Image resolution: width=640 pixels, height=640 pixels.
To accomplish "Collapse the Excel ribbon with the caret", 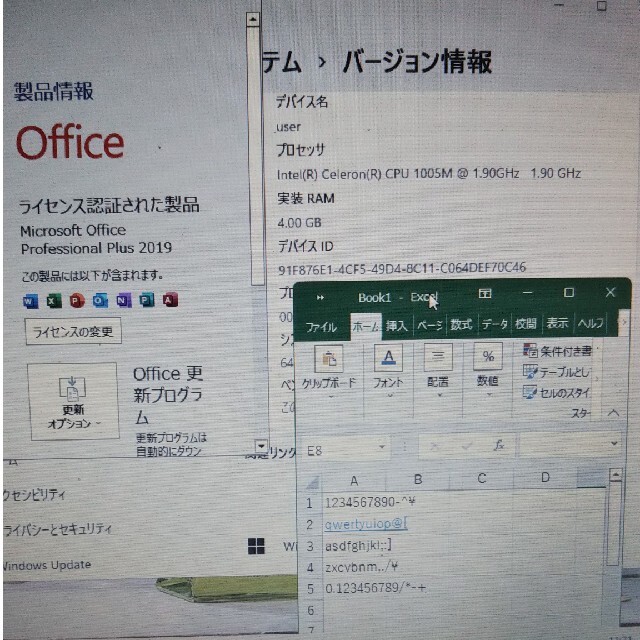I will point(613,413).
